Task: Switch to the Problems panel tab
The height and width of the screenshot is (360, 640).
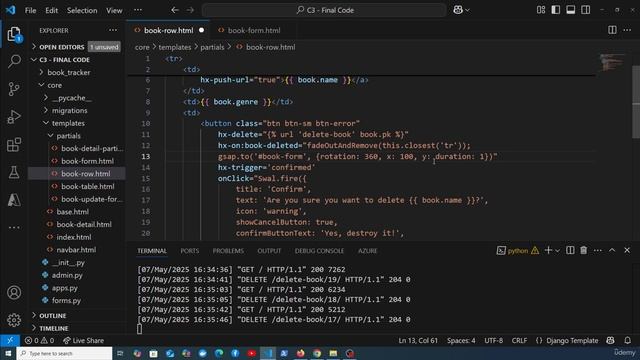Action: pyautogui.click(x=228, y=251)
